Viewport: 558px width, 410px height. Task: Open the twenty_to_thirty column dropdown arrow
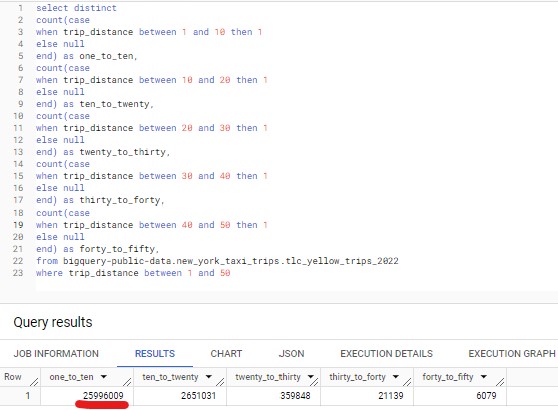(x=311, y=377)
